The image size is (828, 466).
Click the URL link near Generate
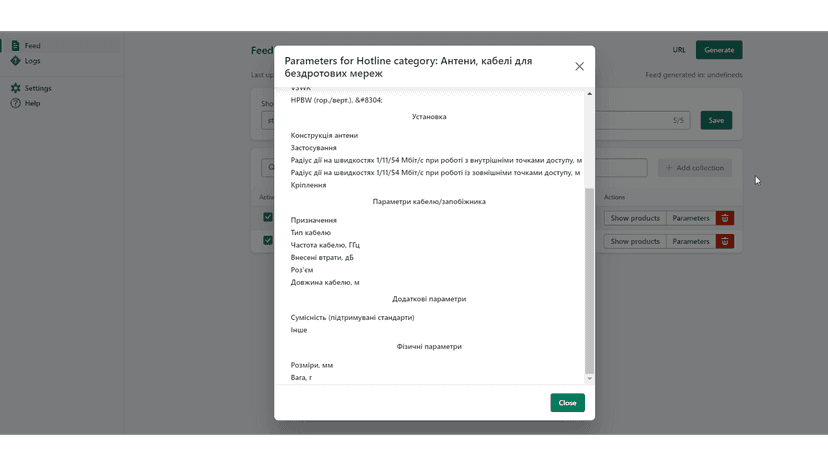(679, 50)
